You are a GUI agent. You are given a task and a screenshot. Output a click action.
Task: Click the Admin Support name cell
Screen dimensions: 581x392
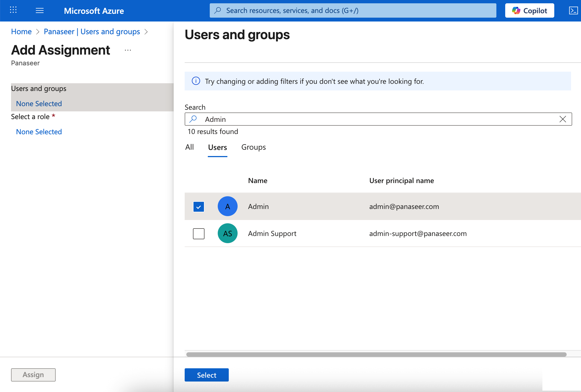(272, 233)
